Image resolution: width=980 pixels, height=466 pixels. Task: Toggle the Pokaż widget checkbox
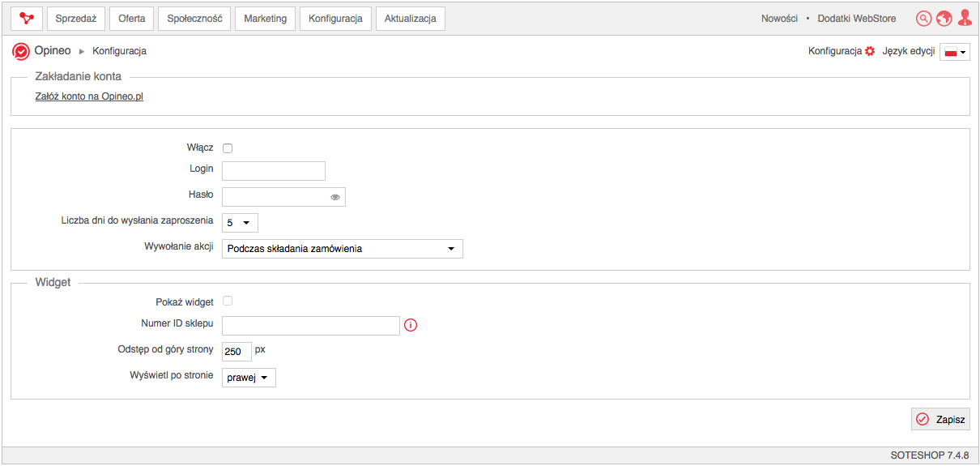[228, 301]
